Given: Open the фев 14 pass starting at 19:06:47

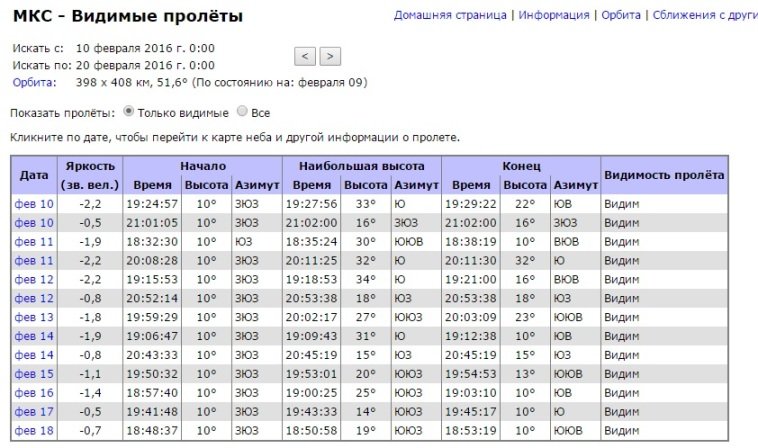Looking at the screenshot, I should tap(34, 336).
